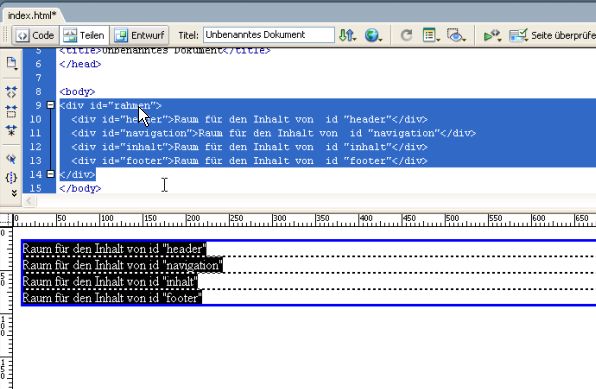
Task: Click the footer div text in design view
Action: tap(112, 298)
